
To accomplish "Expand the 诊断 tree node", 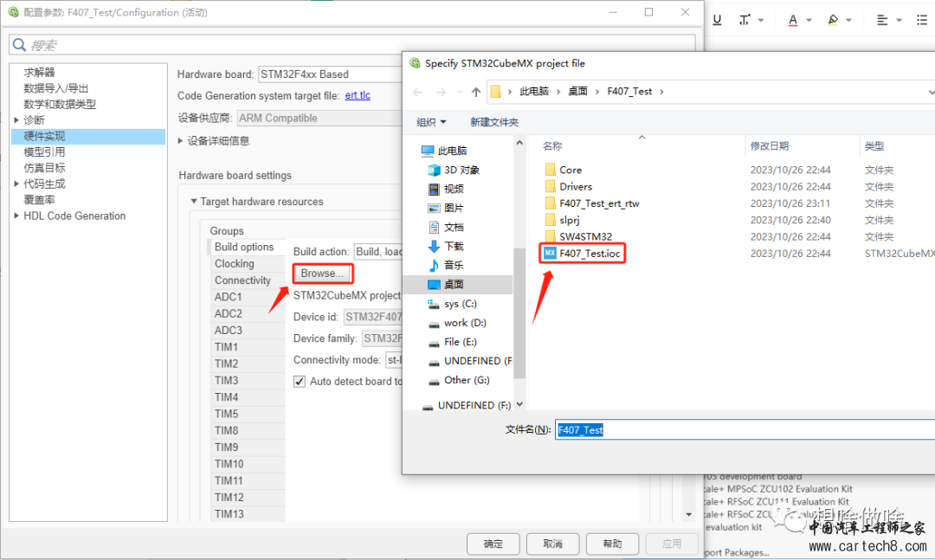I will click(x=16, y=119).
